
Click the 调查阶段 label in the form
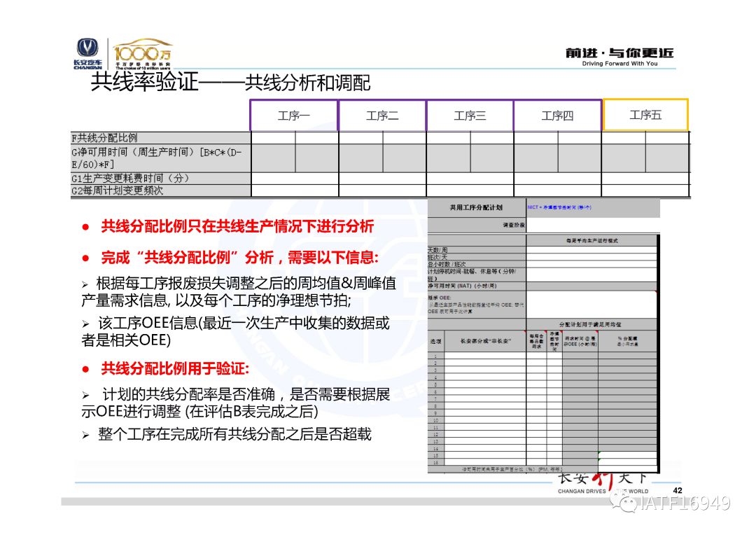click(x=514, y=225)
